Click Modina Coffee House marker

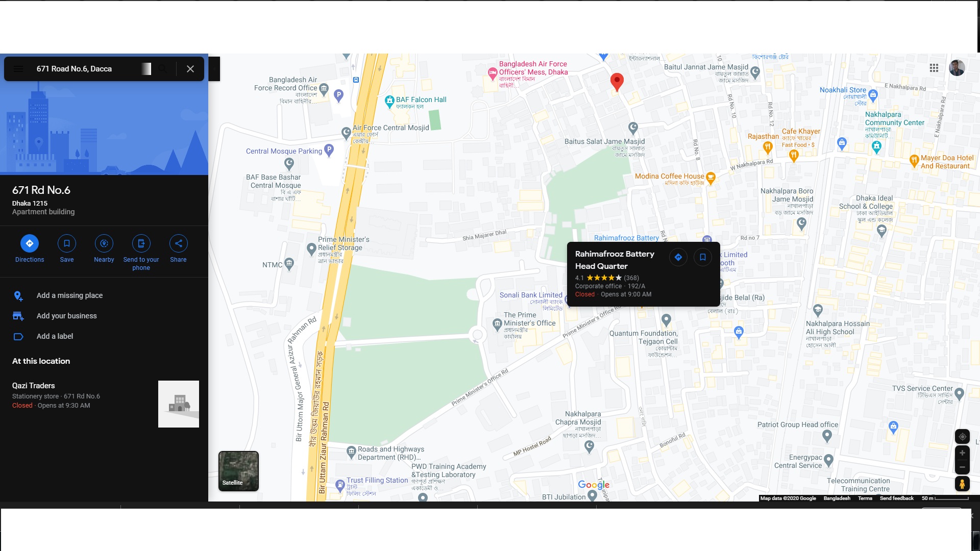[x=710, y=178]
